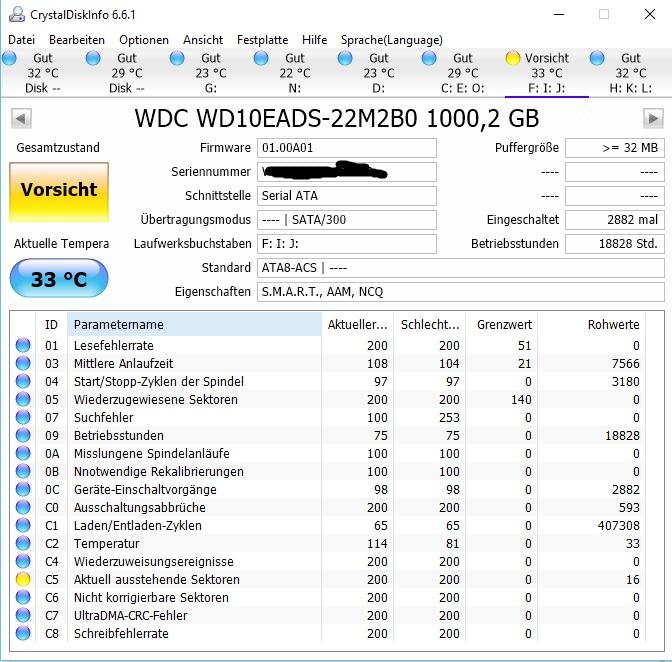The image size is (672, 662).
Task: Open the Optionen menu
Action: [144, 40]
